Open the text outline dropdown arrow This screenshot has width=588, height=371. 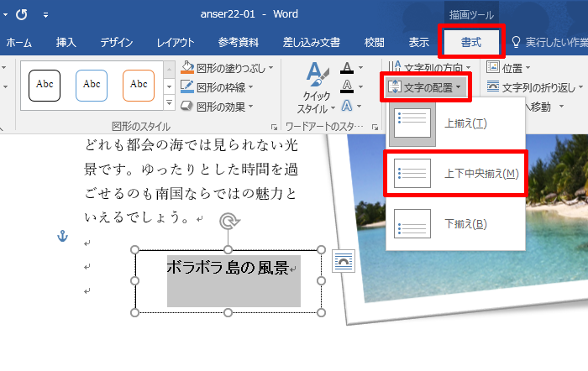point(360,86)
